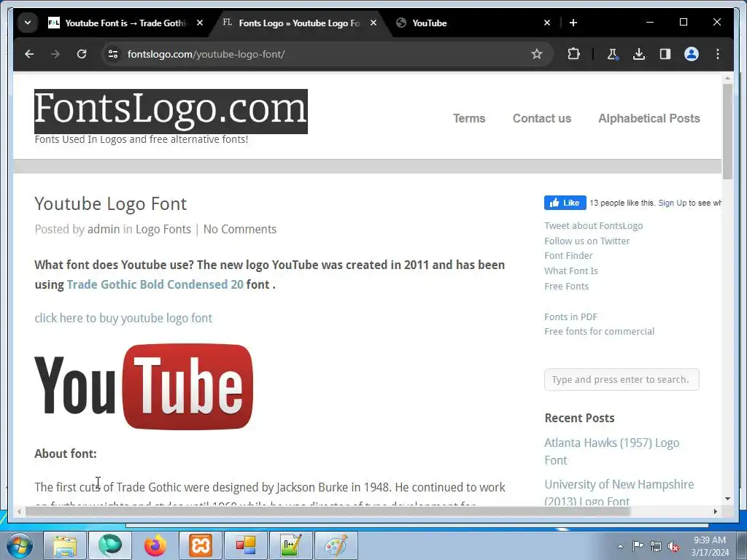Open the Logo Fonts category link
The width and height of the screenshot is (747, 560).
click(163, 230)
